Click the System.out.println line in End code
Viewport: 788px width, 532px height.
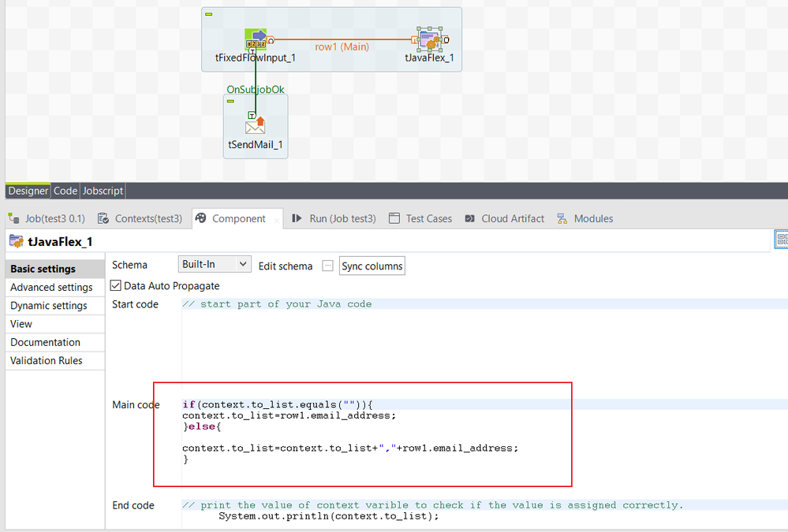(329, 516)
